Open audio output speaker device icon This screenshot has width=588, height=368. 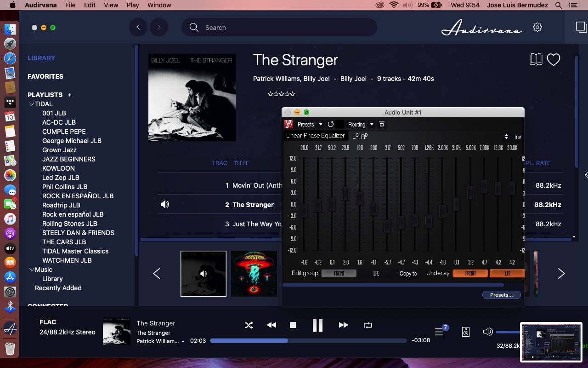(466, 332)
